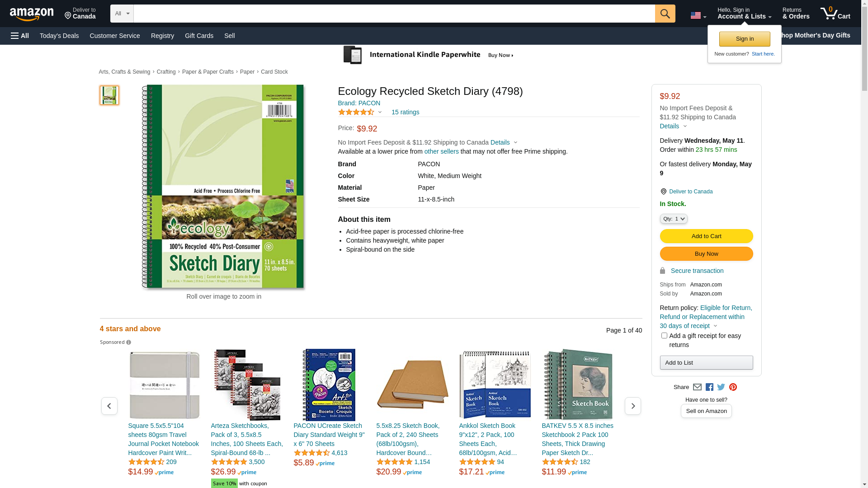The height and width of the screenshot is (488, 868).
Task: Share product via Pinterest icon
Action: pos(733,387)
